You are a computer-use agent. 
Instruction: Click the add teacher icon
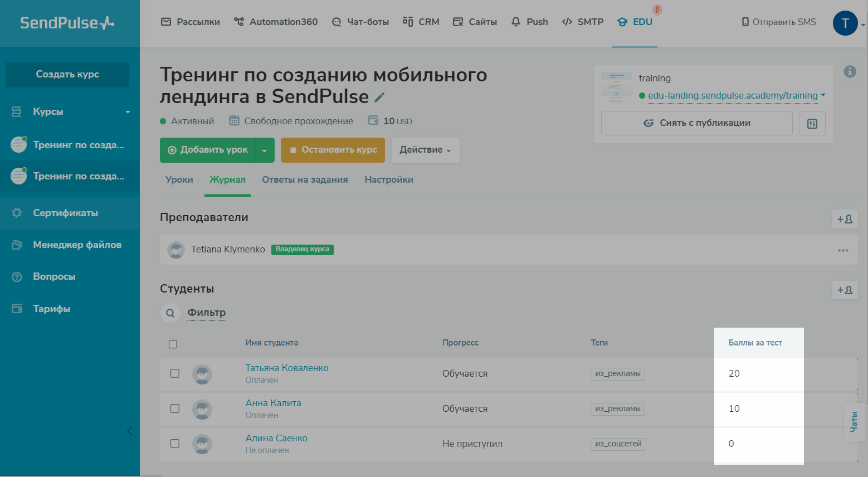coord(845,219)
